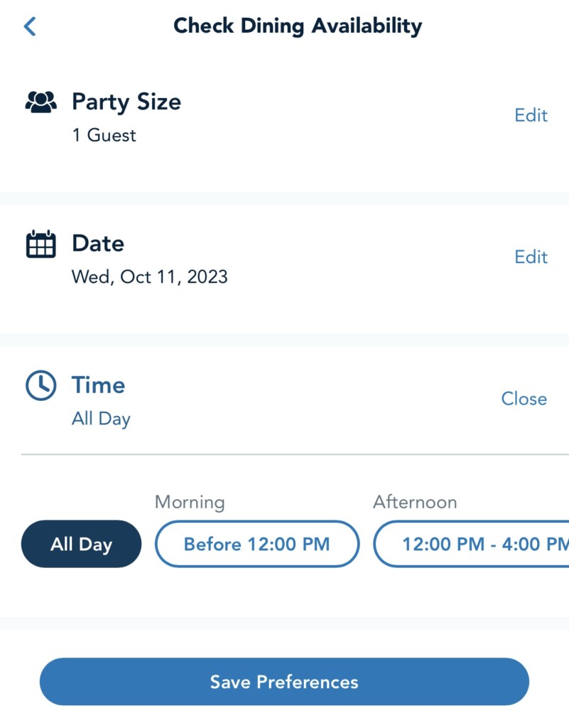Click the Wed, Oct 11, 2023 date value
This screenshot has width=569, height=728.
click(149, 277)
